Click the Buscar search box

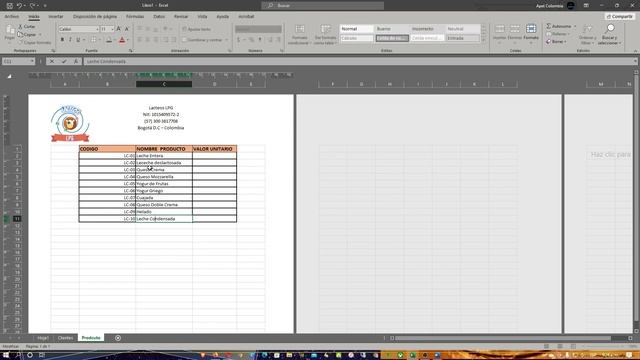tap(322, 6)
